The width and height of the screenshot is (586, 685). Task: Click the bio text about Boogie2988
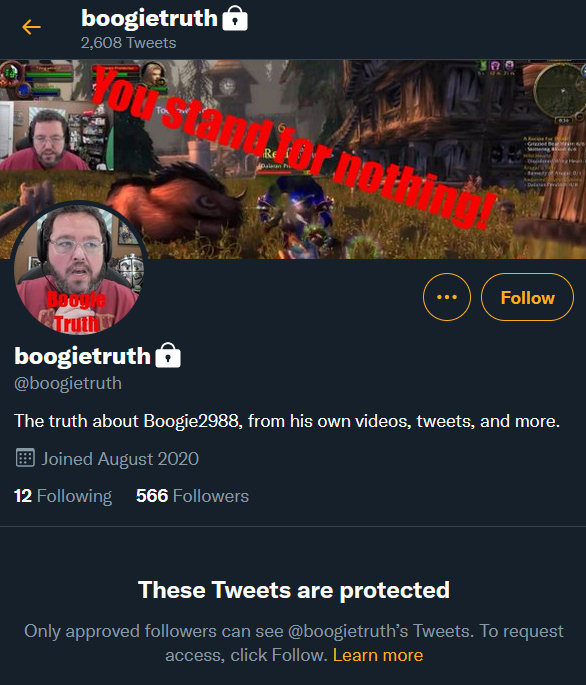287,421
